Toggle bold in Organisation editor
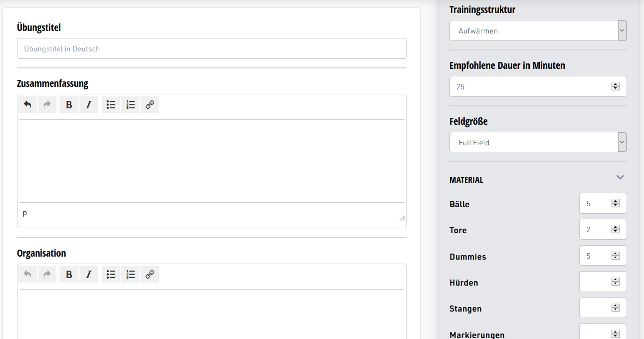 (x=69, y=275)
